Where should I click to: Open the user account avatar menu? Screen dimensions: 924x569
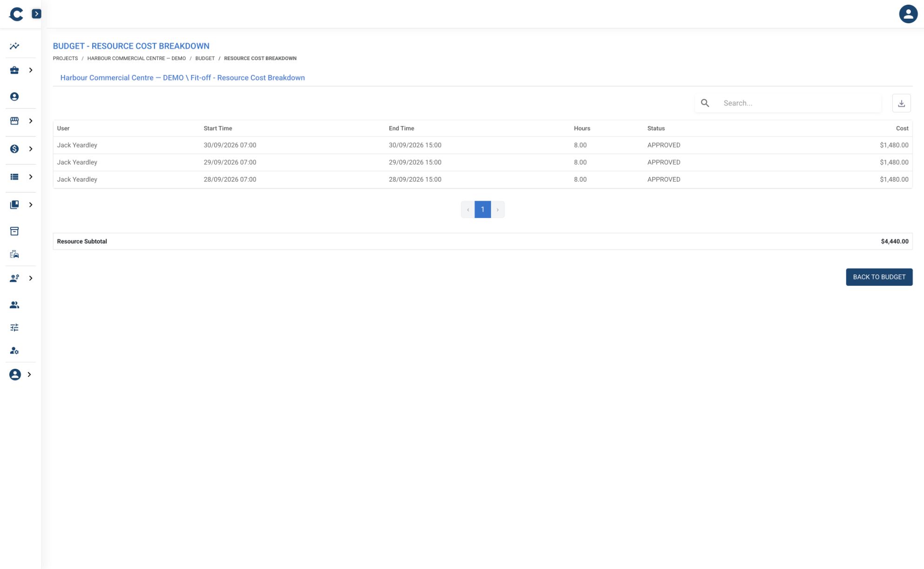(908, 14)
